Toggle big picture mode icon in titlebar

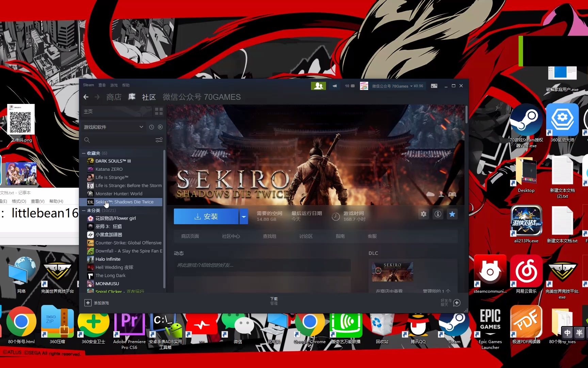(434, 86)
